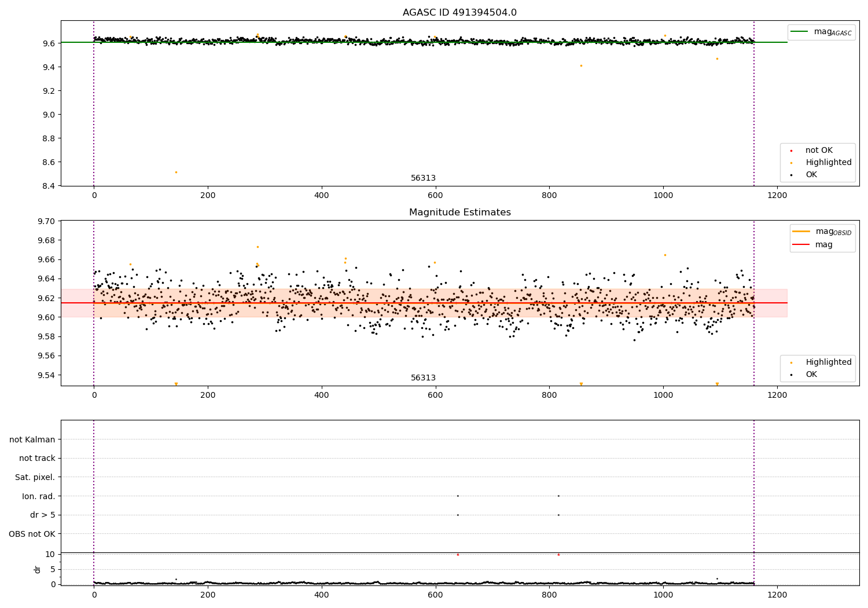
Task: Click the 'not Kalman' row label
Action: pyautogui.click(x=32, y=440)
